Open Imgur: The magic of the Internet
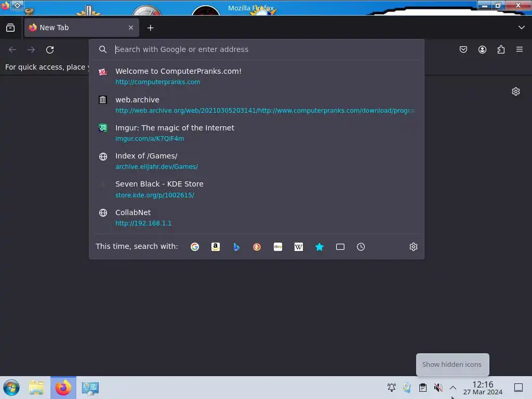This screenshot has height=399, width=532. pos(257,133)
